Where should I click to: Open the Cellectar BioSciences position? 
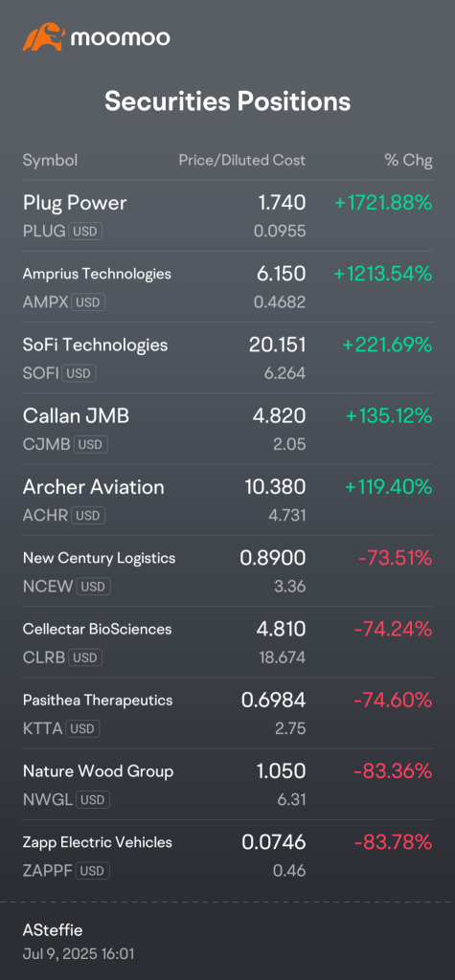click(x=227, y=642)
